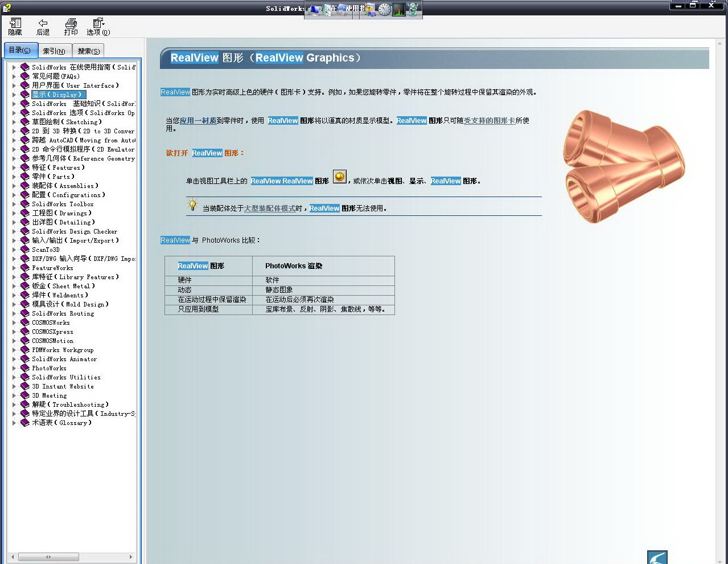Image resolution: width=728 pixels, height=564 pixels.
Task: Click the RealView graphics sphere button icon
Action: pos(339,177)
